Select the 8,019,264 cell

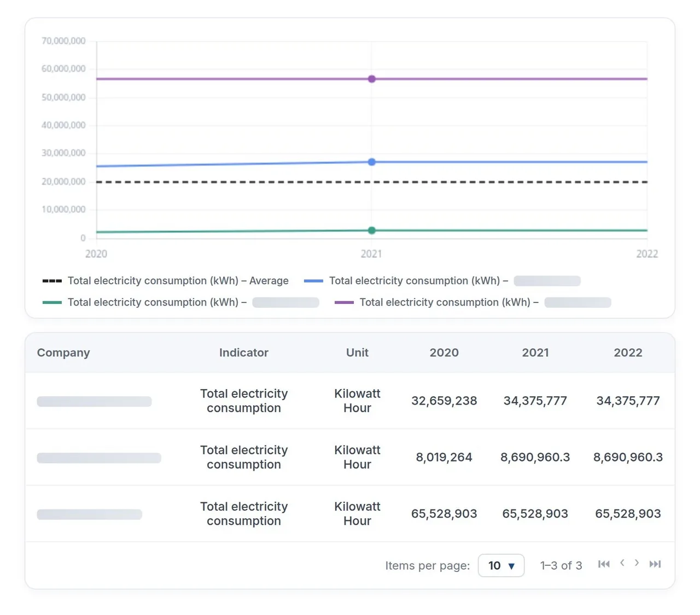point(444,458)
